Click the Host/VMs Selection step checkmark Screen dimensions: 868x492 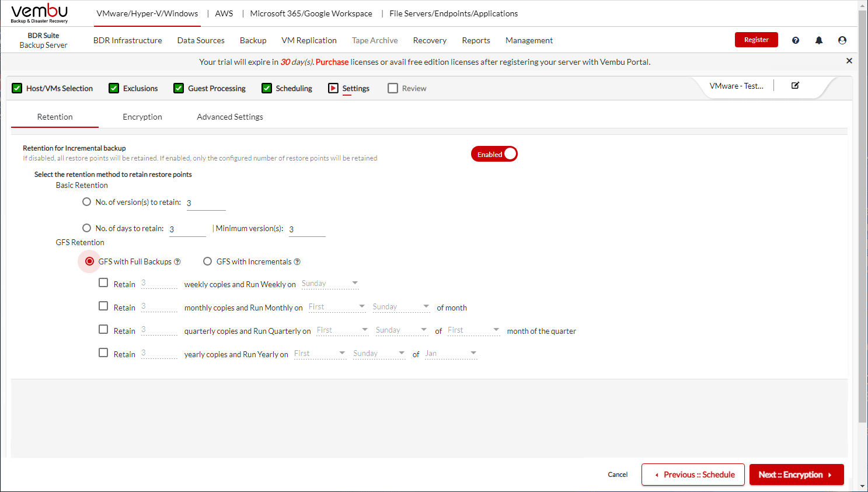pyautogui.click(x=17, y=88)
